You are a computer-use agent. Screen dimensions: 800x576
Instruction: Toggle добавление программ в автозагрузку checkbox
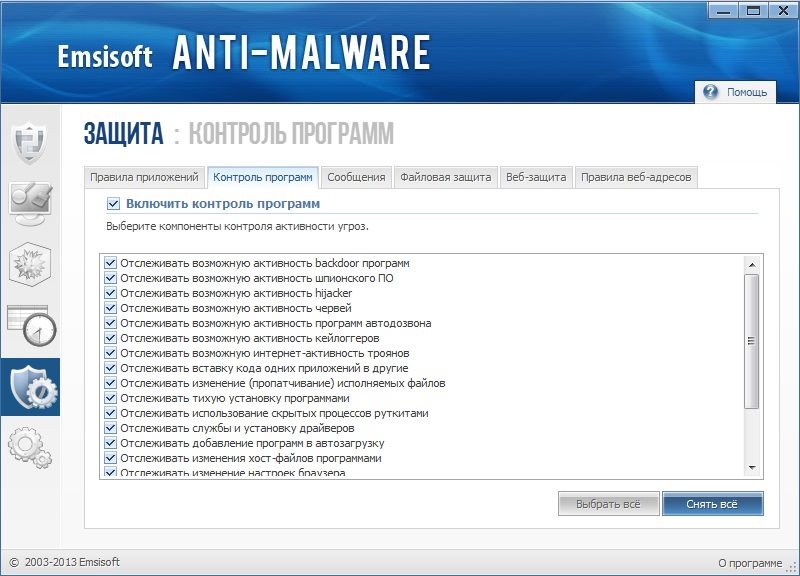[110, 443]
